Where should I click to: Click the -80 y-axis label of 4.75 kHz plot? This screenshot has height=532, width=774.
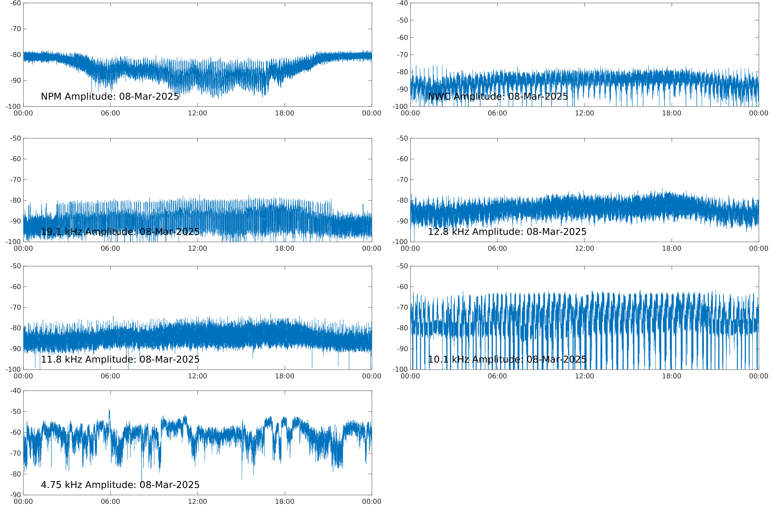(15, 474)
